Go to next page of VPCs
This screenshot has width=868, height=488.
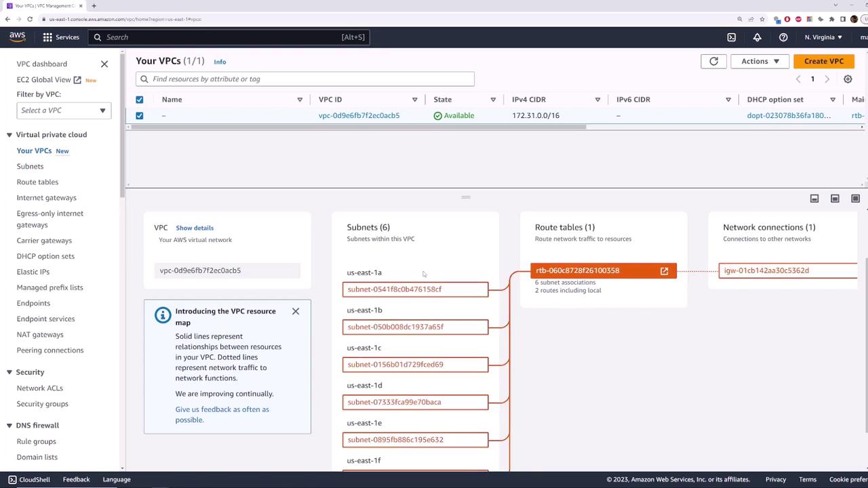coord(827,79)
